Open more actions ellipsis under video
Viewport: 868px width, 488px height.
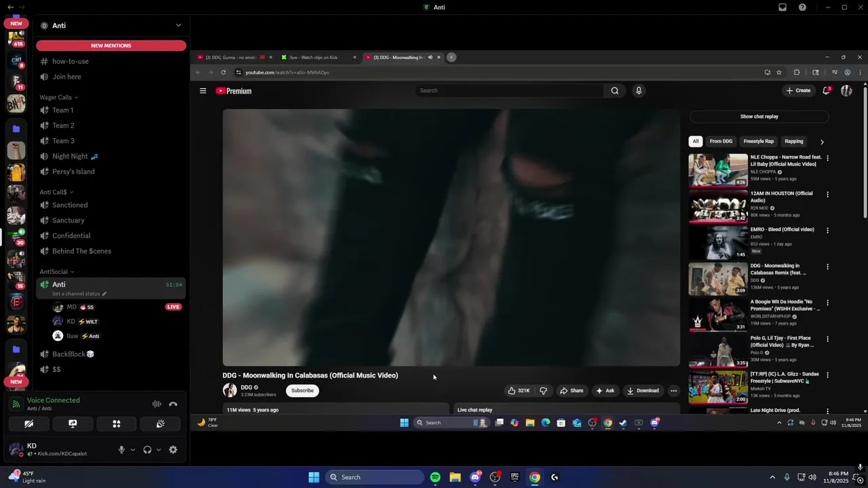pos(673,390)
